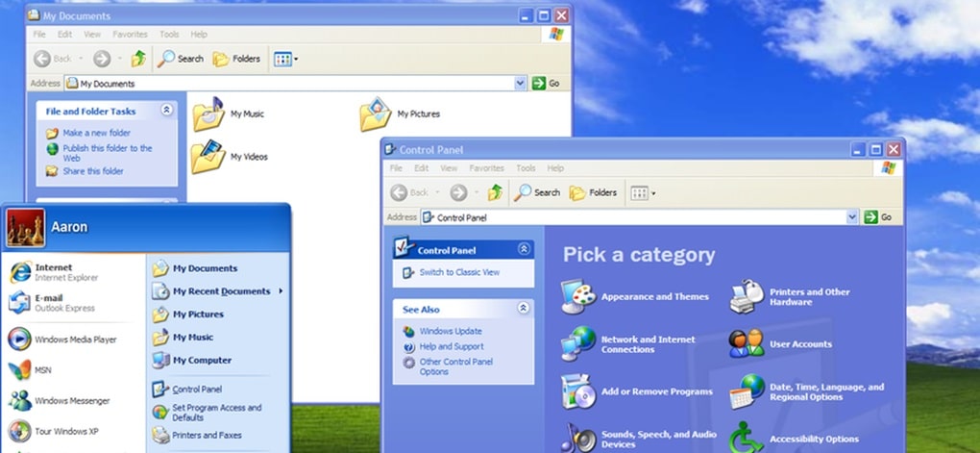980x453 pixels.
Task: Open Windows Update link in See Also
Action: coord(443,331)
